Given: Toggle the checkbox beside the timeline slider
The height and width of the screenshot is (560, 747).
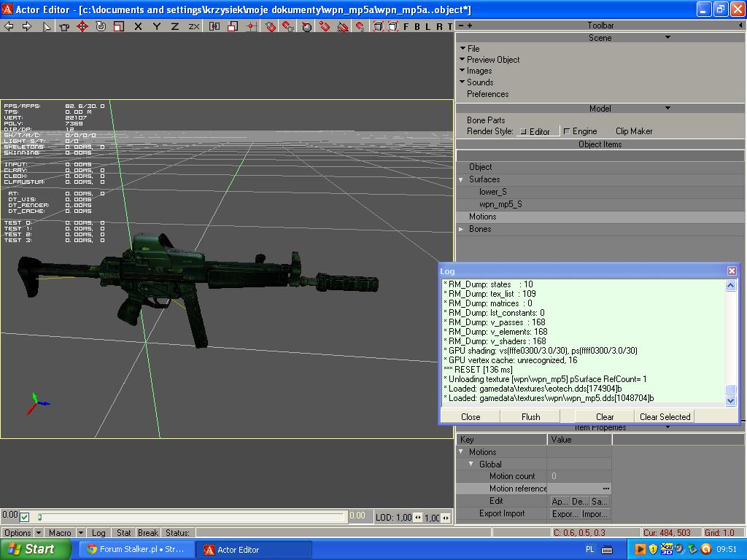Looking at the screenshot, I should point(25,517).
